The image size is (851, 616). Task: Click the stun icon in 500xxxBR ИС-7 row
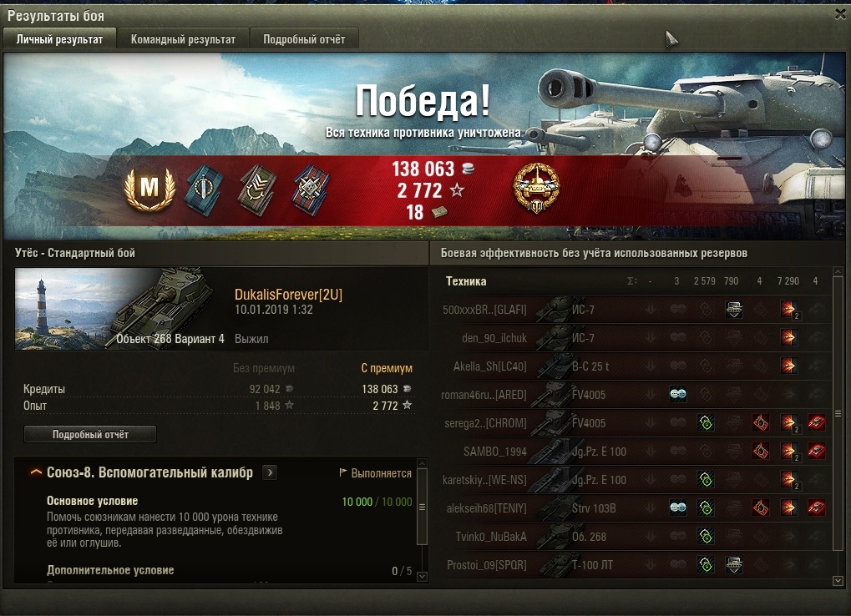click(734, 310)
